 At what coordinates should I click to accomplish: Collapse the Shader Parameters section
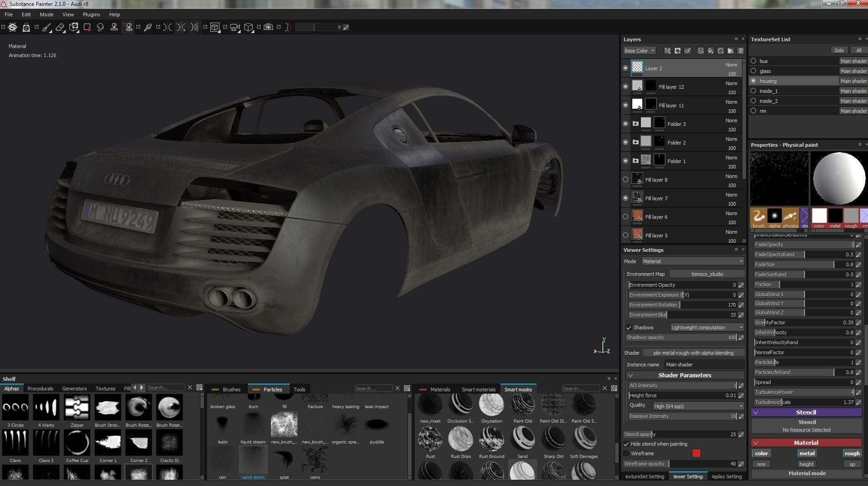pos(630,375)
